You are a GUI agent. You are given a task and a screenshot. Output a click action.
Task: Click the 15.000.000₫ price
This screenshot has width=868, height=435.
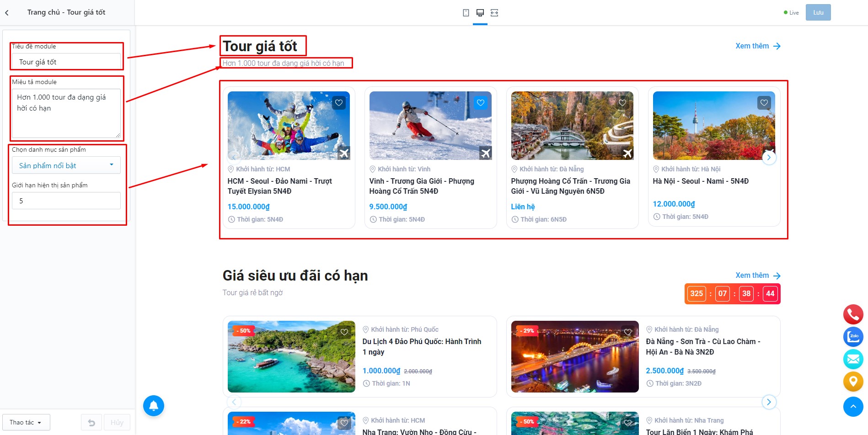249,207
